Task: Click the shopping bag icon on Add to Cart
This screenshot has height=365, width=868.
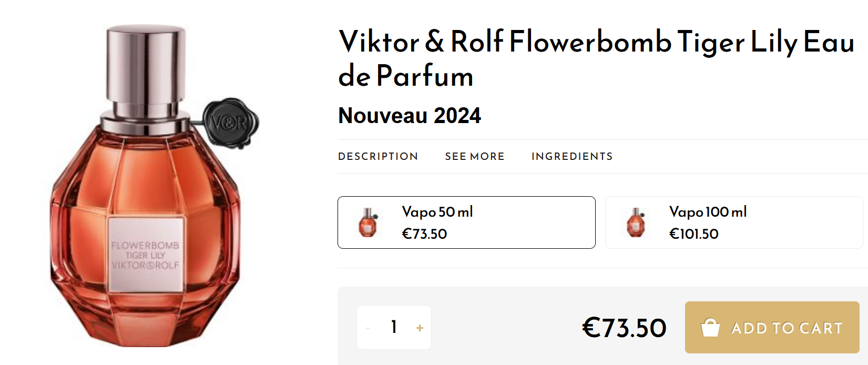Action: [710, 328]
